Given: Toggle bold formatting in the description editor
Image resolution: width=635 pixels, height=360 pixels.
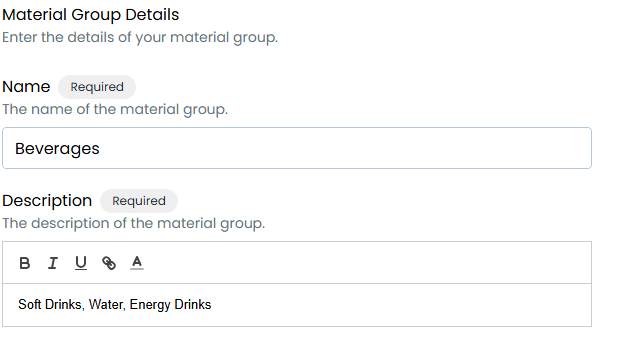Looking at the screenshot, I should pos(25,263).
